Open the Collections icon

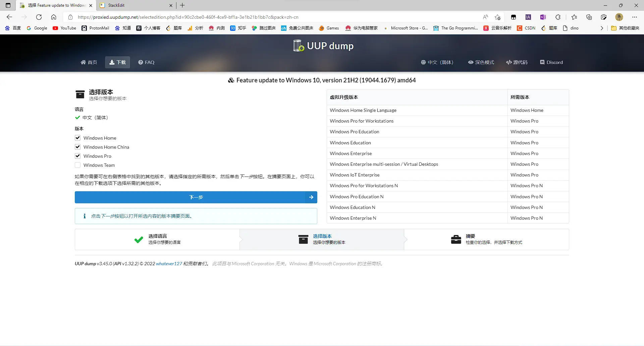coord(589,17)
